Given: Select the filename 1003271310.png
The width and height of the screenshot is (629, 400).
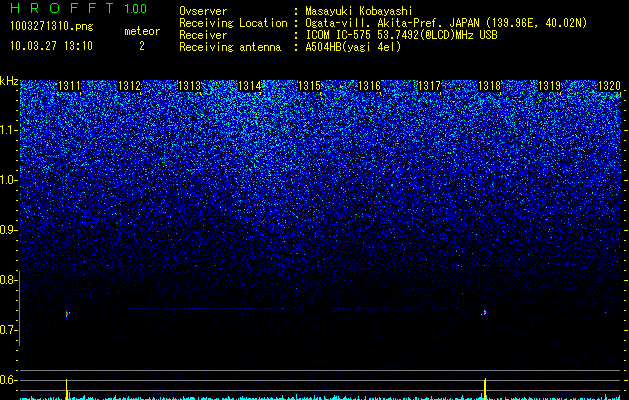Looking at the screenshot, I should click(52, 27).
